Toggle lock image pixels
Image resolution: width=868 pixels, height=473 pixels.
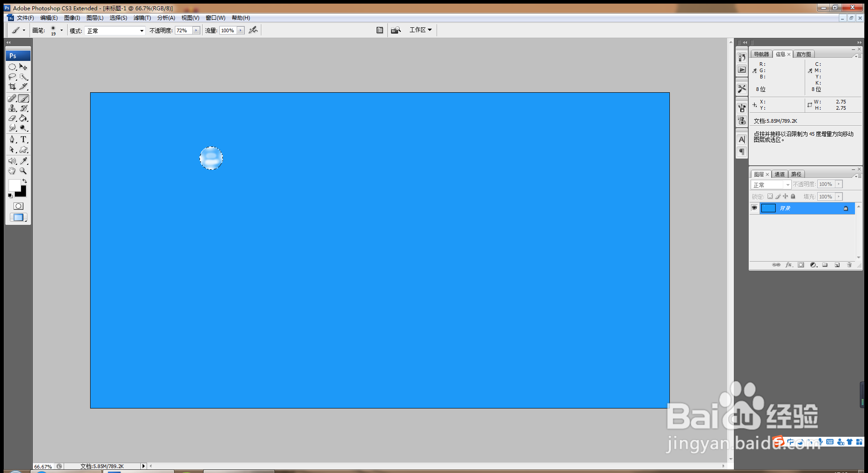point(778,196)
